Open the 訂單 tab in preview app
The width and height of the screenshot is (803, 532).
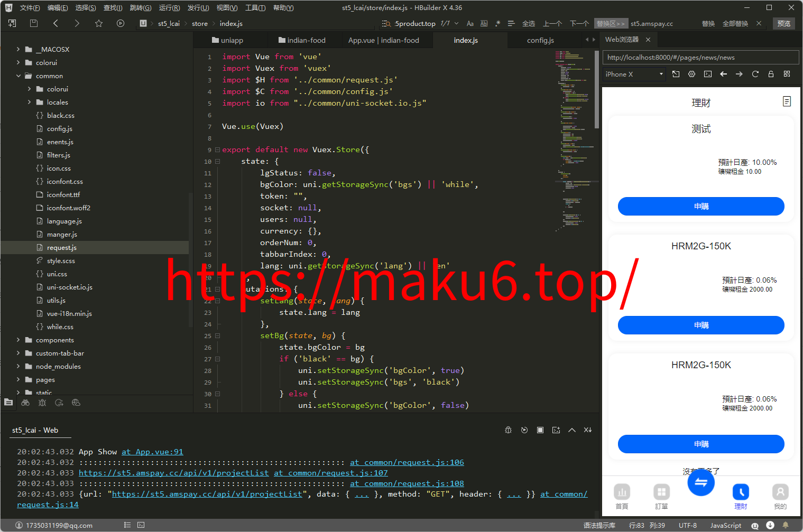click(661, 497)
